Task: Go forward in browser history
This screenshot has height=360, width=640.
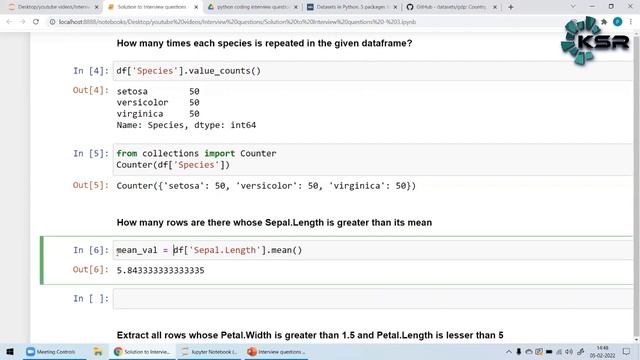Action: [x=22, y=22]
